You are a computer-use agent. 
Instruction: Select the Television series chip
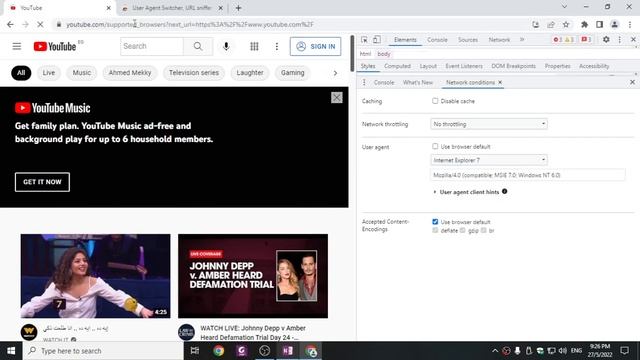point(194,73)
